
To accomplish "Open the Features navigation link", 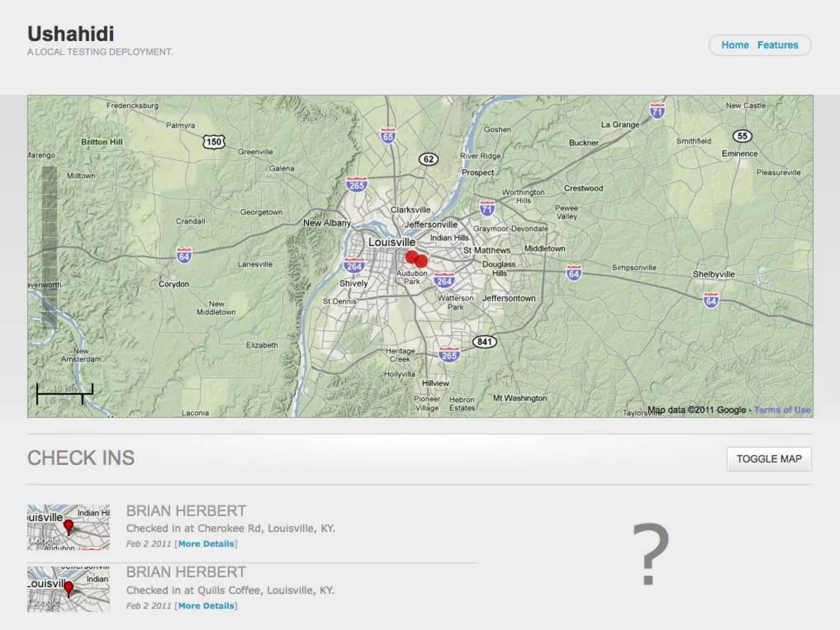I will (x=778, y=45).
